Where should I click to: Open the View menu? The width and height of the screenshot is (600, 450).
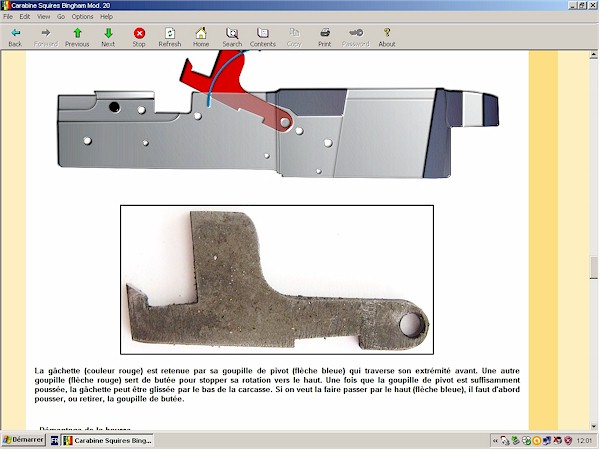(43, 16)
